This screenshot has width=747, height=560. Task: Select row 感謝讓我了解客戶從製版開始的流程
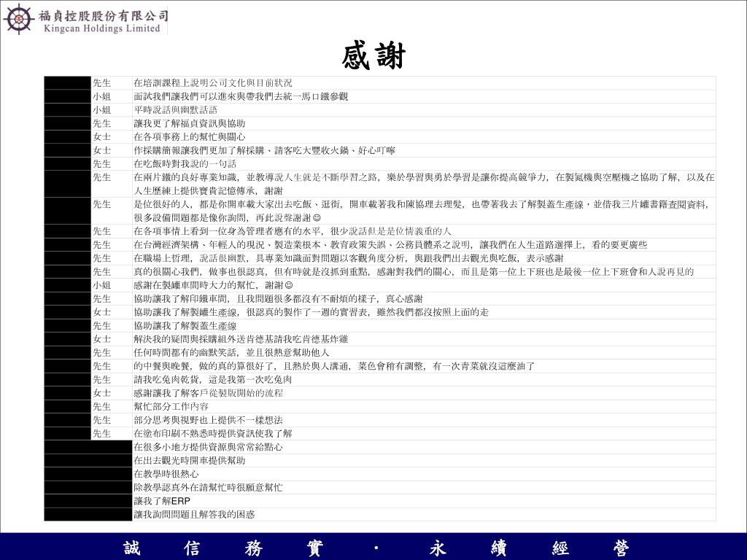(x=380, y=393)
